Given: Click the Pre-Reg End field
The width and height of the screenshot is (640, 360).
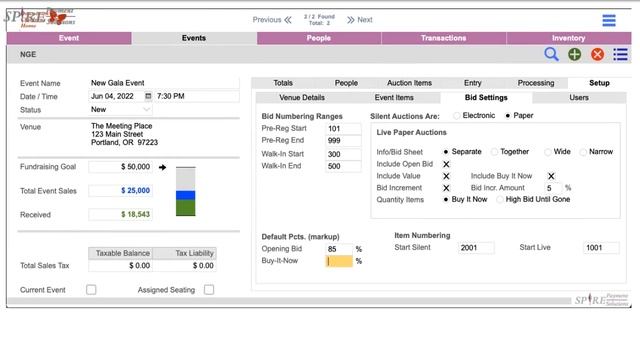Looking at the screenshot, I should pos(343,140).
